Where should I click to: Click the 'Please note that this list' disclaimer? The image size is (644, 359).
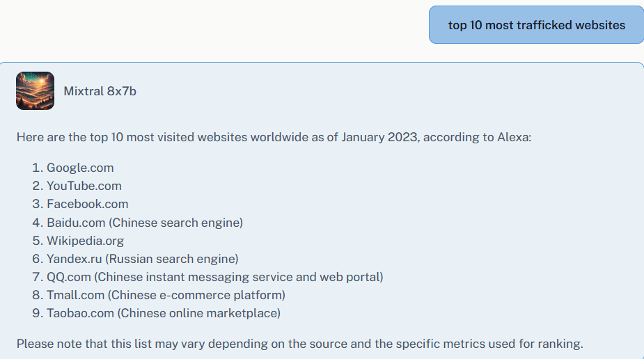[299, 343]
